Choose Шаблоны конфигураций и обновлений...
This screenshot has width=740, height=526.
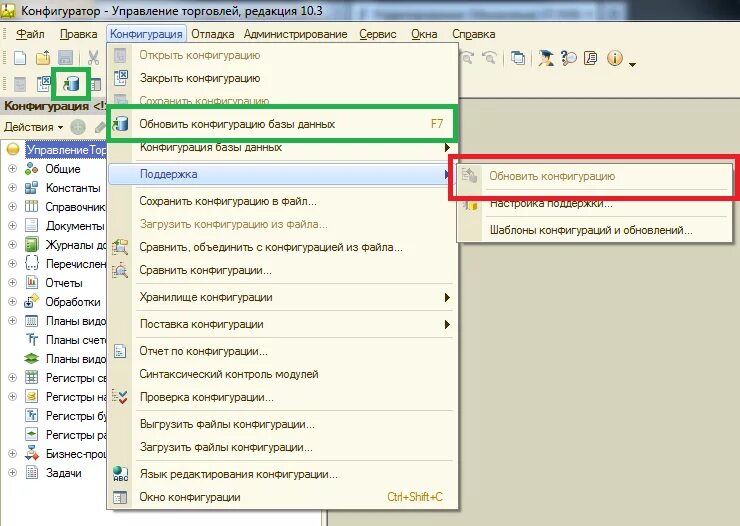[x=595, y=230]
